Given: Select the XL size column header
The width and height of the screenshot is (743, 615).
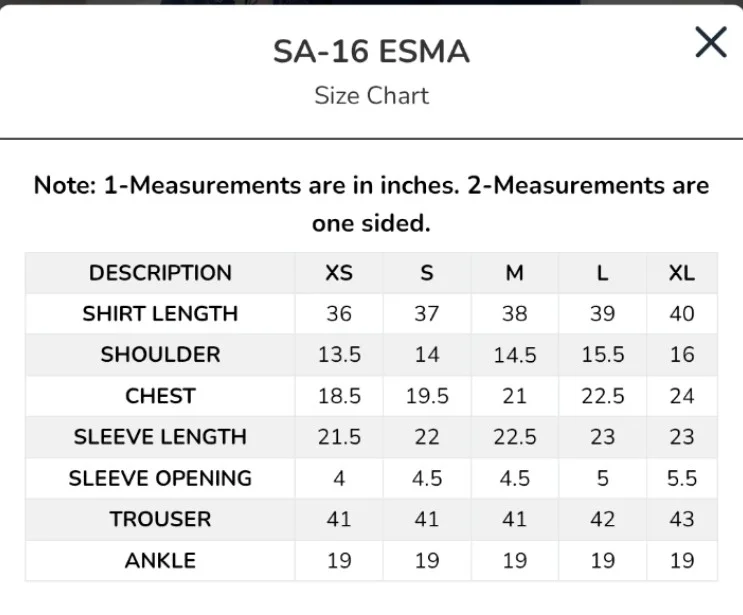Looking at the screenshot, I should pos(682,273).
